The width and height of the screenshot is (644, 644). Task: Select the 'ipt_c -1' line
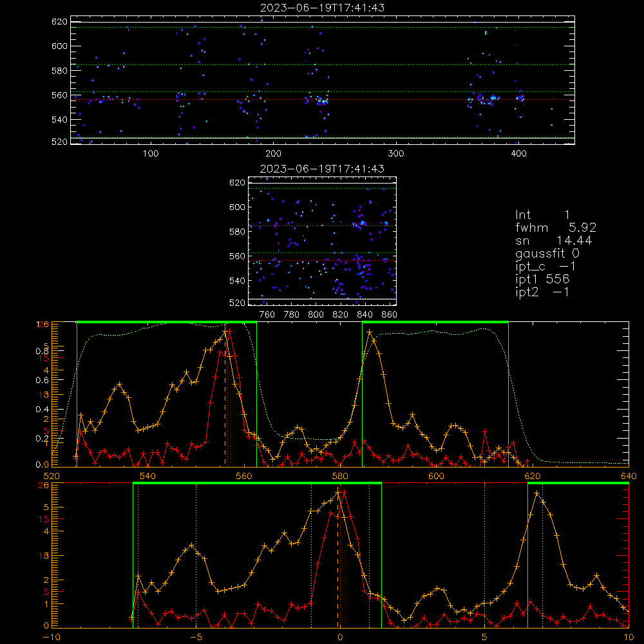click(545, 267)
